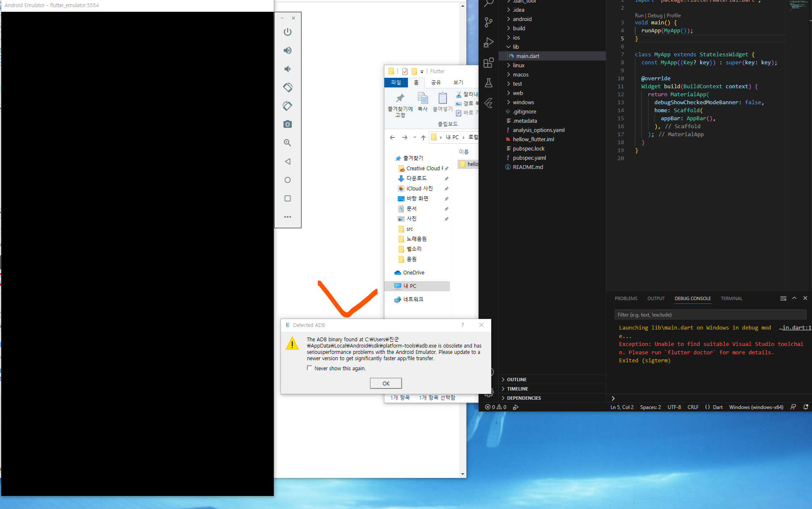Rotate the emulator right
The width and height of the screenshot is (812, 509).
[288, 106]
